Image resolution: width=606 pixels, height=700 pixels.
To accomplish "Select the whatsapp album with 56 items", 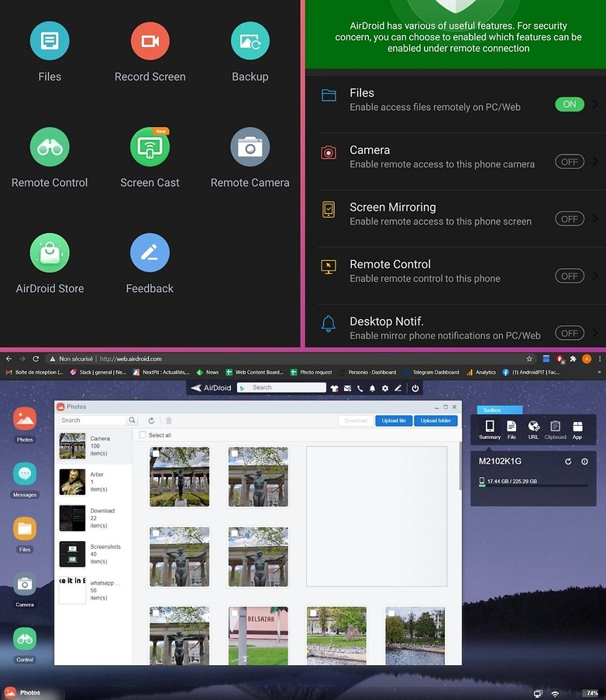I will [x=94, y=590].
